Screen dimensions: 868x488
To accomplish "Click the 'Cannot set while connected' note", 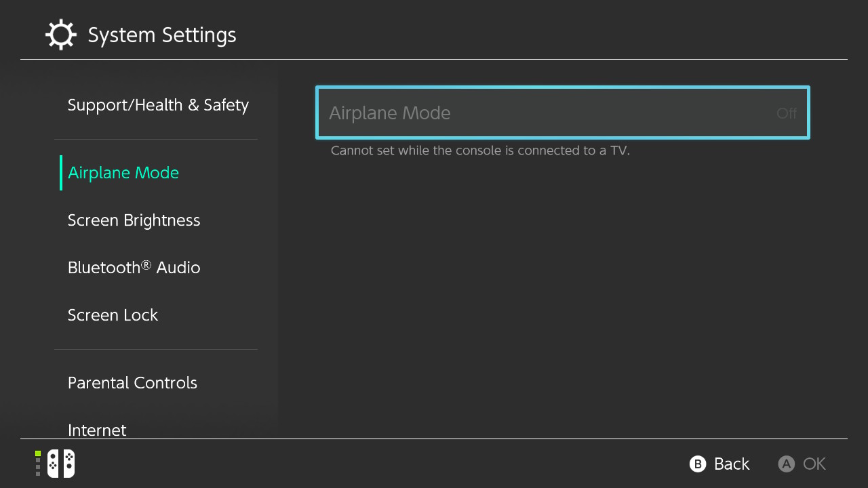I will pyautogui.click(x=480, y=150).
